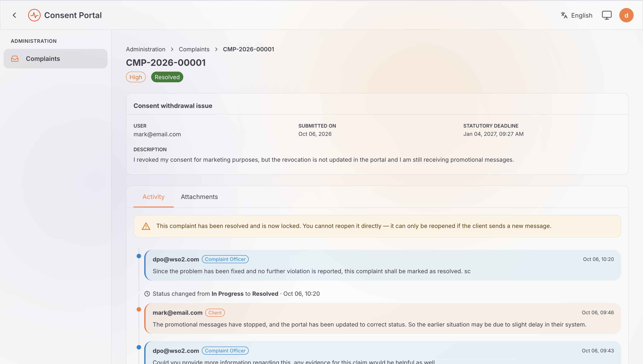
Task: Click the CMP-2026-00001 page title
Action: [166, 62]
